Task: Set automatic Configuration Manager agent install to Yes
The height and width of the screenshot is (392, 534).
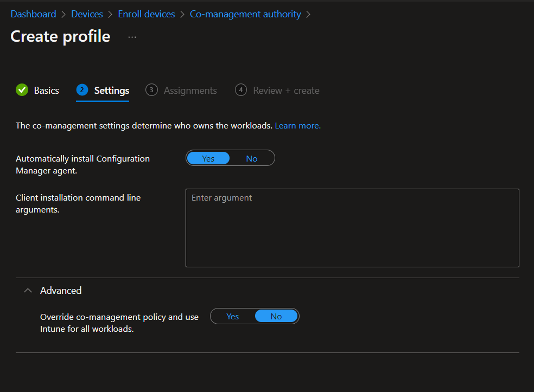Action: 208,158
